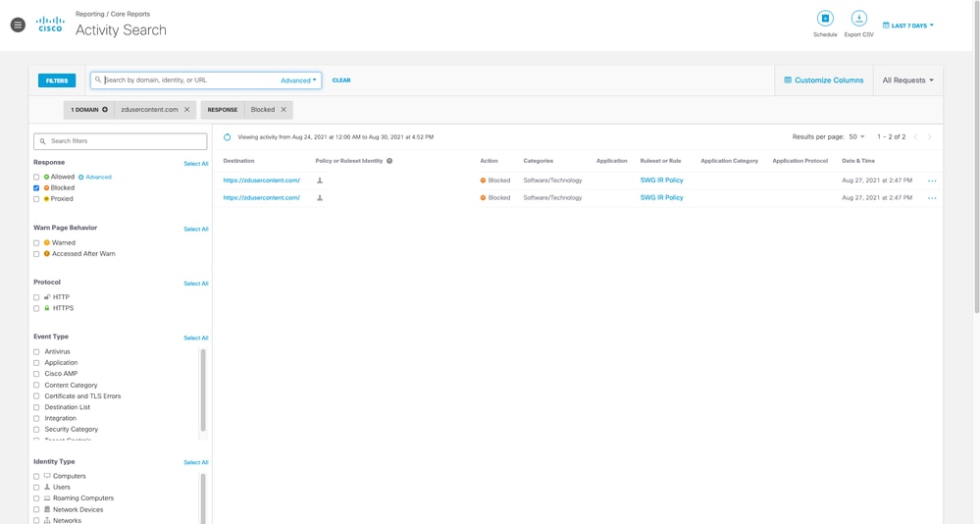Click the user identity icon in second row
Viewport: 980px width, 524px height.
[320, 197]
